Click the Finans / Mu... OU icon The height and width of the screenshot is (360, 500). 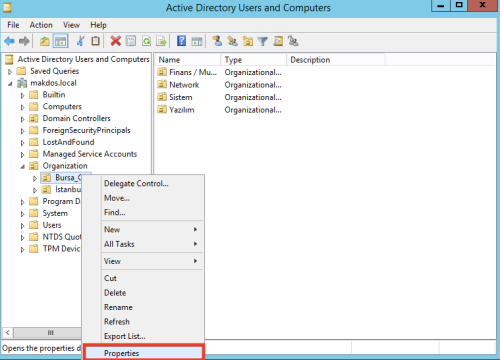(x=162, y=72)
